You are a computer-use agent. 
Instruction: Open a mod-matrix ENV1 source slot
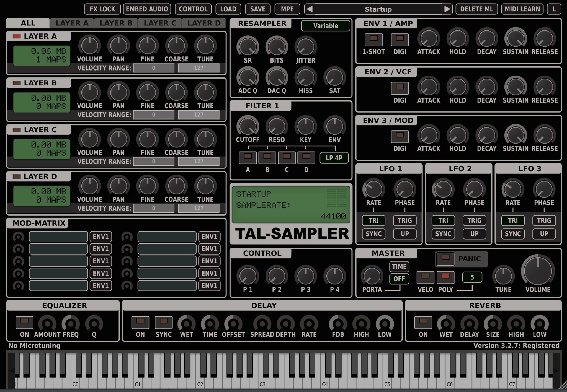coord(101,237)
